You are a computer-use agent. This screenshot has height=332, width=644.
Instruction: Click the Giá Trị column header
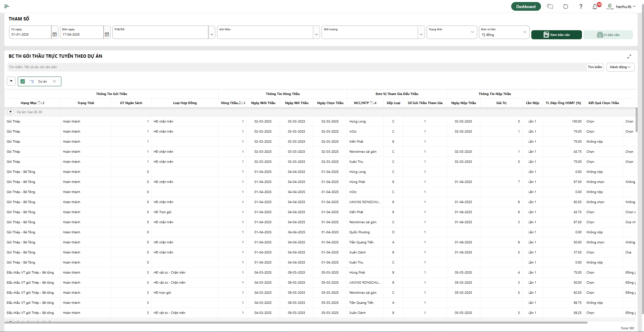tap(501, 103)
